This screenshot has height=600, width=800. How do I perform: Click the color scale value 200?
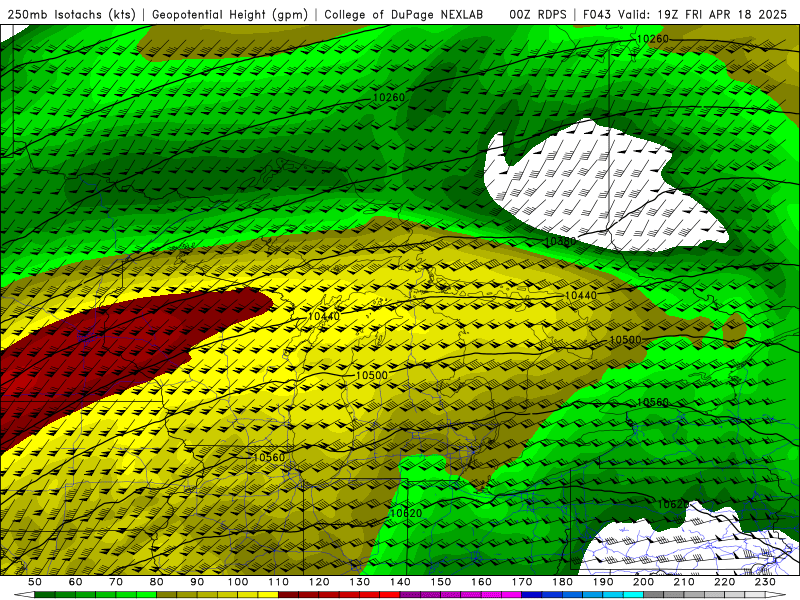point(643,582)
